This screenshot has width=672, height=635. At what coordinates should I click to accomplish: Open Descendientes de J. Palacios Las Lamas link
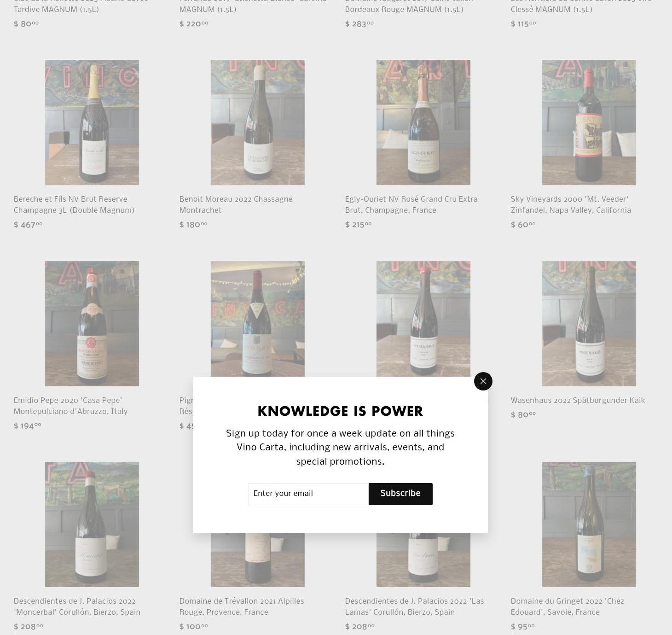[x=414, y=607]
